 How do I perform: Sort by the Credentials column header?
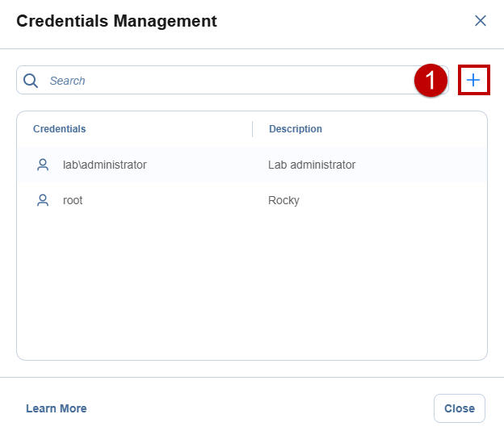coord(60,129)
